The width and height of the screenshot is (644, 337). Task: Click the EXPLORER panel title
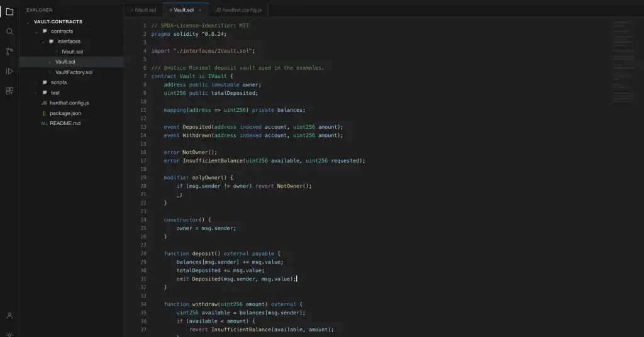[40, 10]
